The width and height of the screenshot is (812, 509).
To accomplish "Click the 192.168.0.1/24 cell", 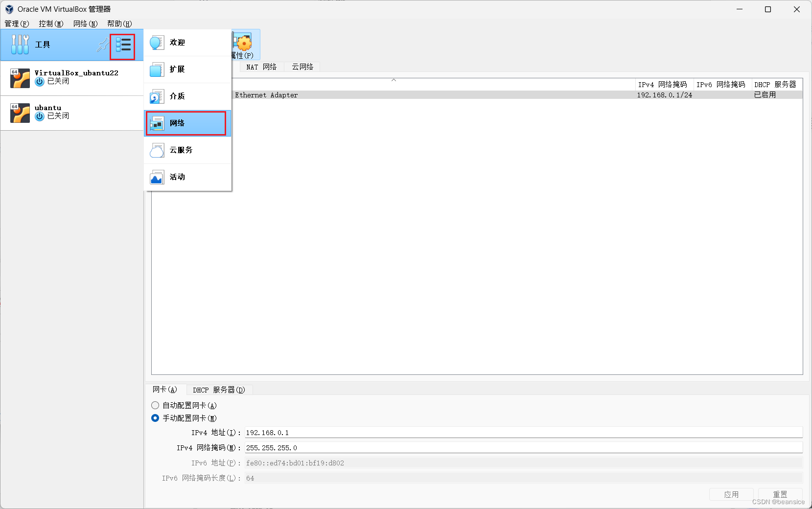I will tap(665, 95).
